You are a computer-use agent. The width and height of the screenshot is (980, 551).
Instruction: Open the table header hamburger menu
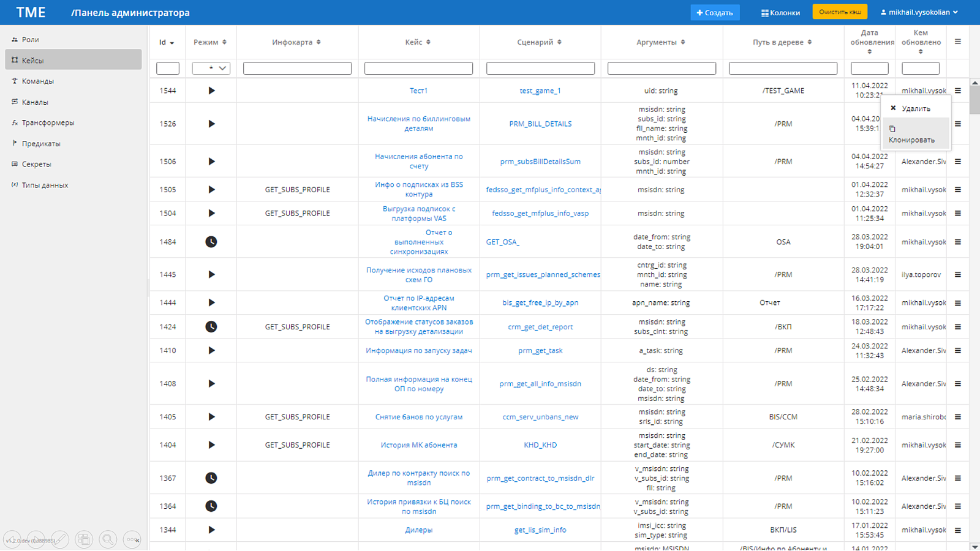(957, 42)
